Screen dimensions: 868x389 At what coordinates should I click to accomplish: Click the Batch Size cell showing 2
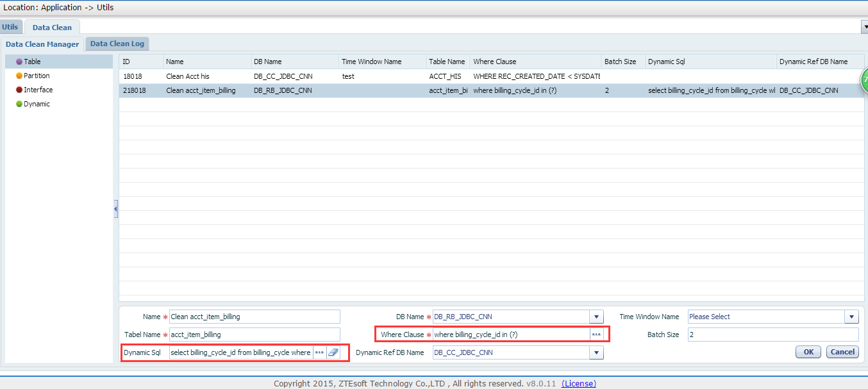click(x=623, y=90)
